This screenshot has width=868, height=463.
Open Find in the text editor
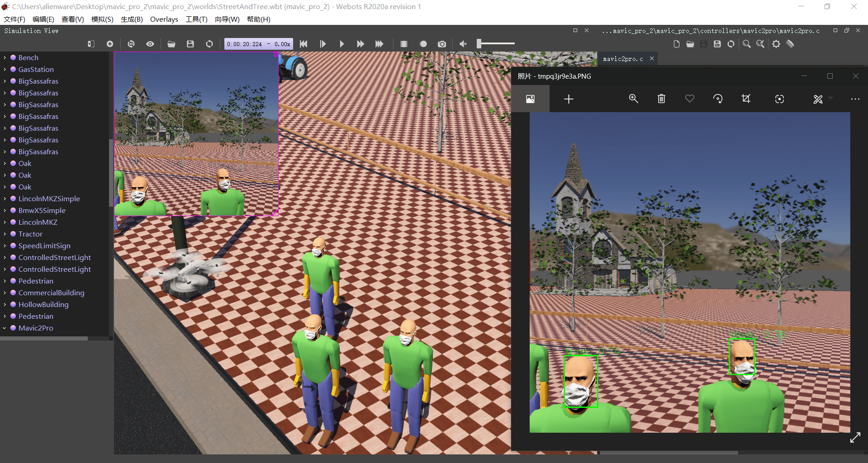pyautogui.click(x=747, y=44)
